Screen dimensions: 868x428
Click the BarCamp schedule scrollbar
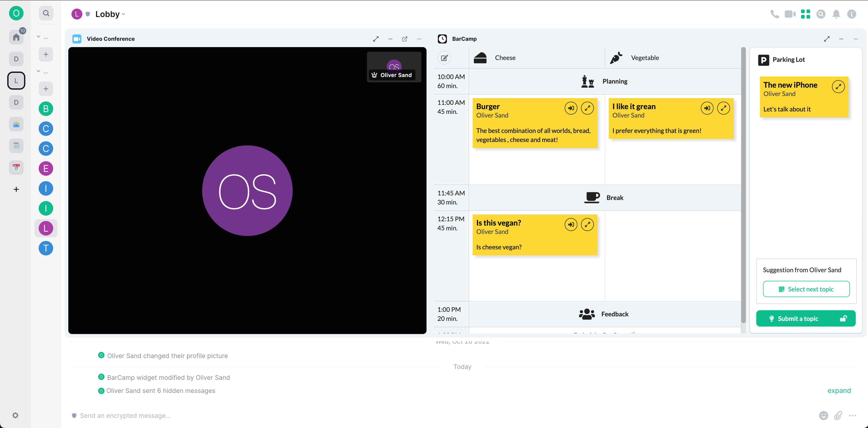tap(743, 185)
